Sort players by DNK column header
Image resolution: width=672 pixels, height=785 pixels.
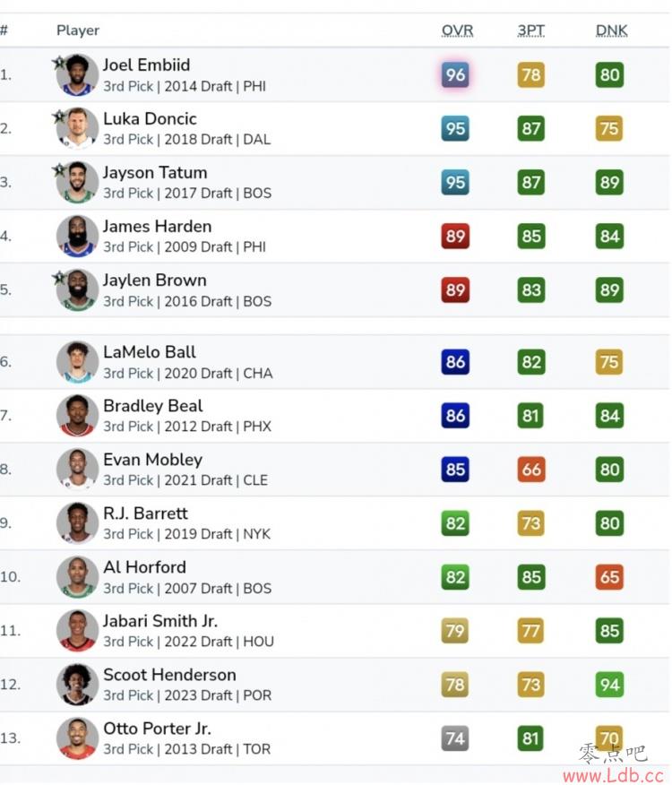611,30
